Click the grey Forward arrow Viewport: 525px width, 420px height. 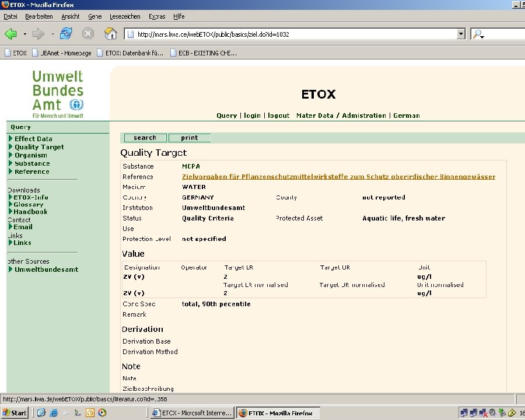(x=38, y=34)
